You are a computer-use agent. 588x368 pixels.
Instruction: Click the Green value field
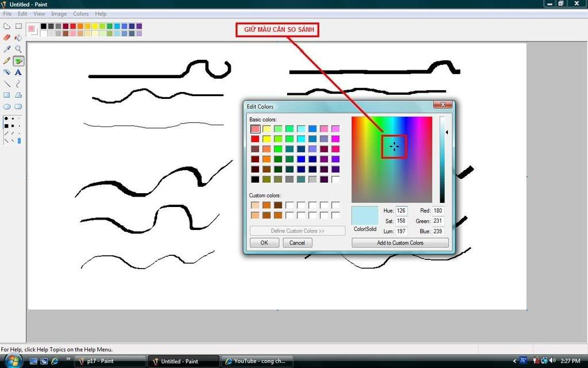pyautogui.click(x=438, y=221)
